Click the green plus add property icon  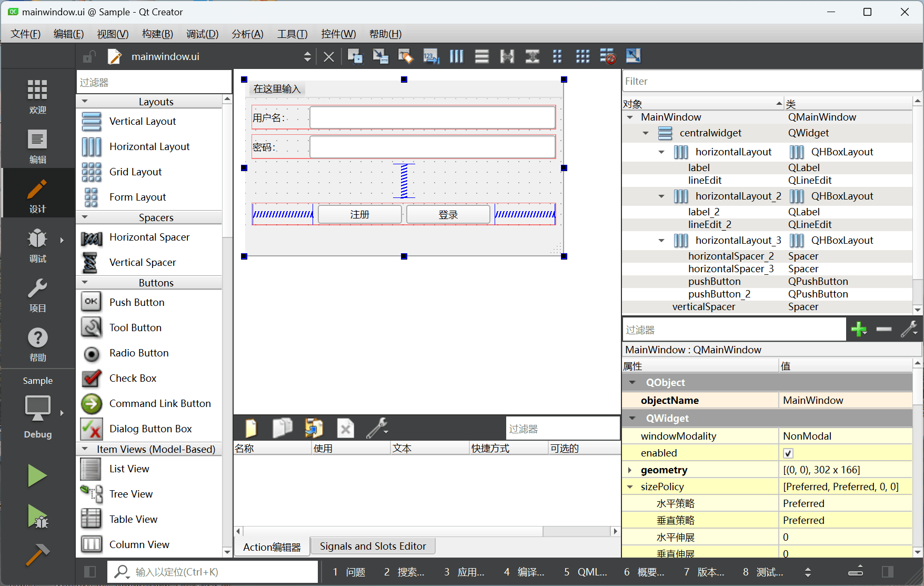(x=859, y=330)
